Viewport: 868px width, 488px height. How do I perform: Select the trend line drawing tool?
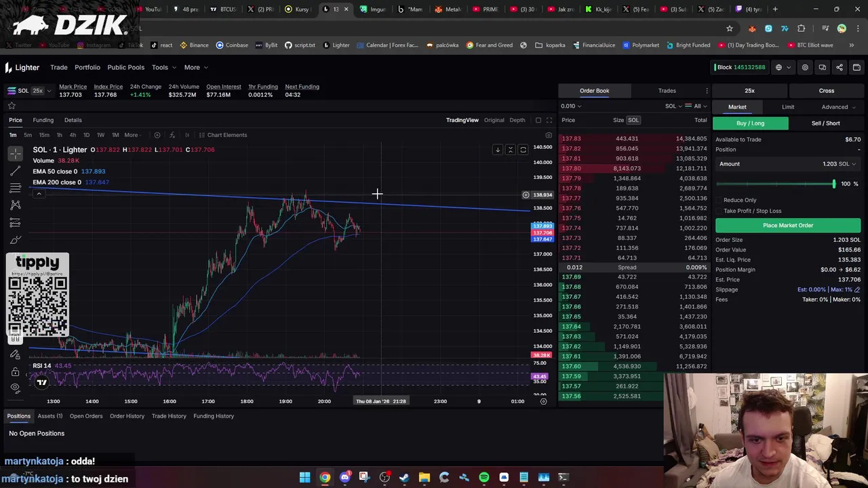click(15, 171)
